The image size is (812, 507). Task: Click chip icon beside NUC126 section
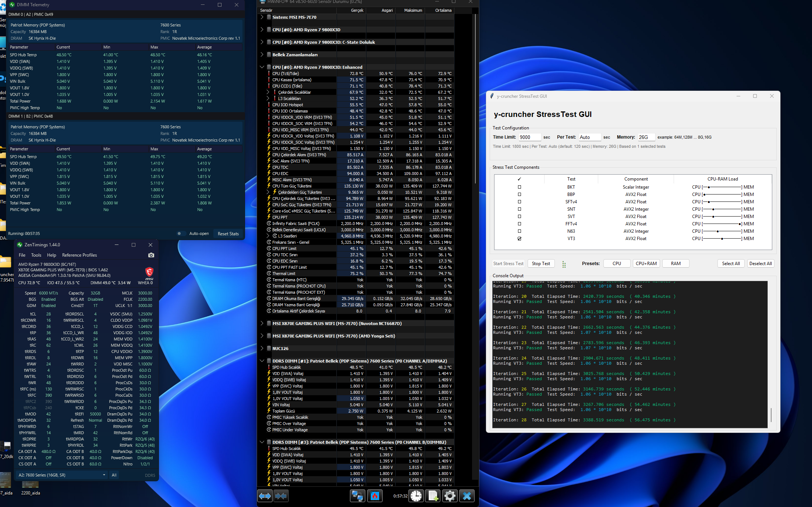(x=269, y=349)
